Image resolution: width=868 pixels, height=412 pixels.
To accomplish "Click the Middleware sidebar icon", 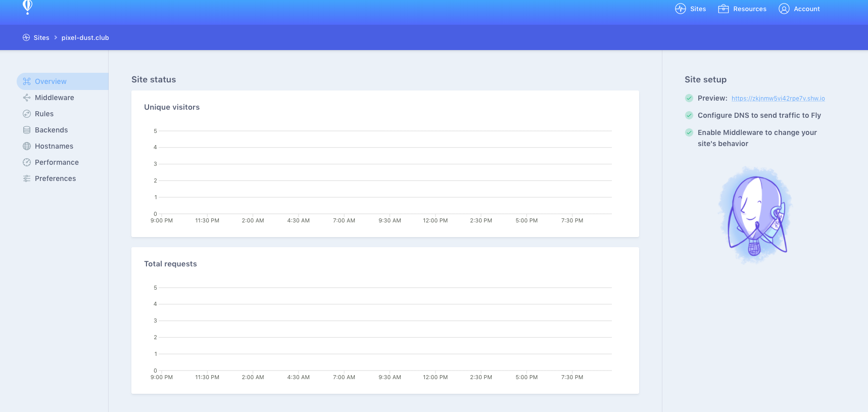I will tap(27, 98).
